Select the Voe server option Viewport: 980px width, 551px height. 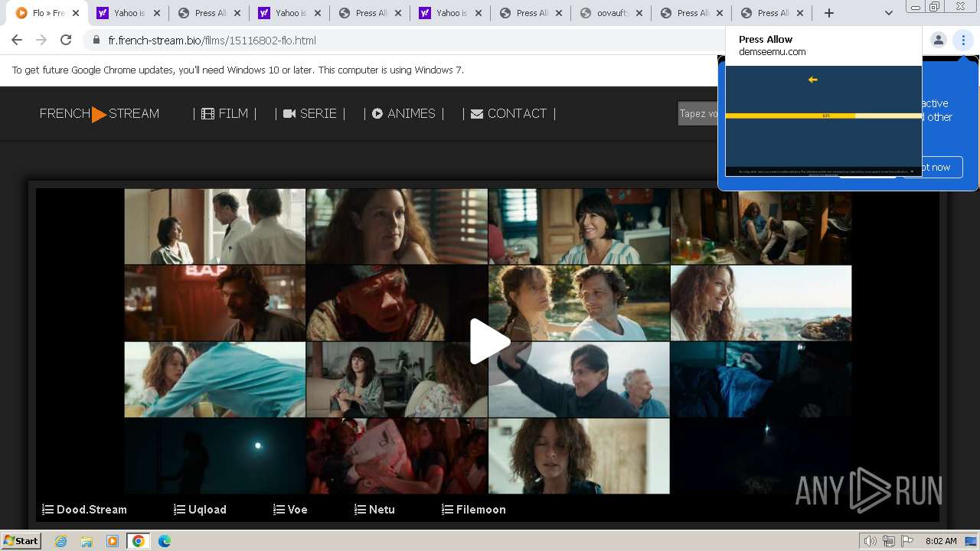[290, 510]
